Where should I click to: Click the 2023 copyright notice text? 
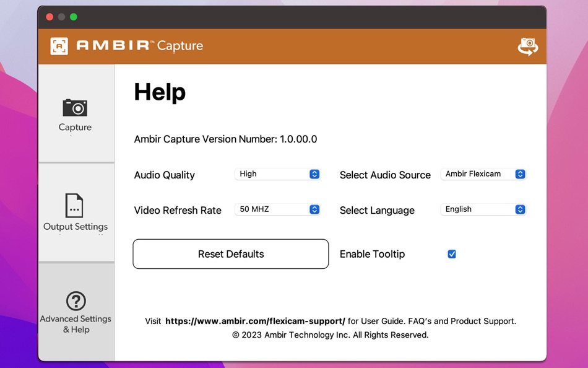tap(330, 335)
